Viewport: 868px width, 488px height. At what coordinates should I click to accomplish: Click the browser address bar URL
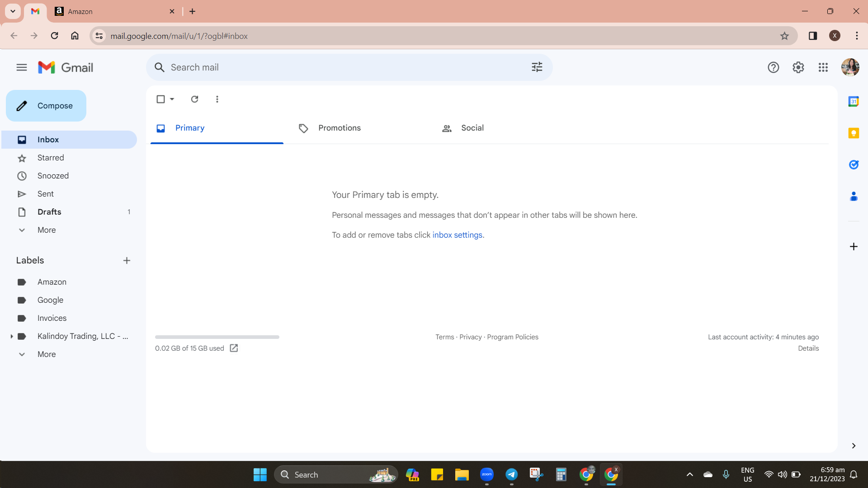pyautogui.click(x=179, y=36)
